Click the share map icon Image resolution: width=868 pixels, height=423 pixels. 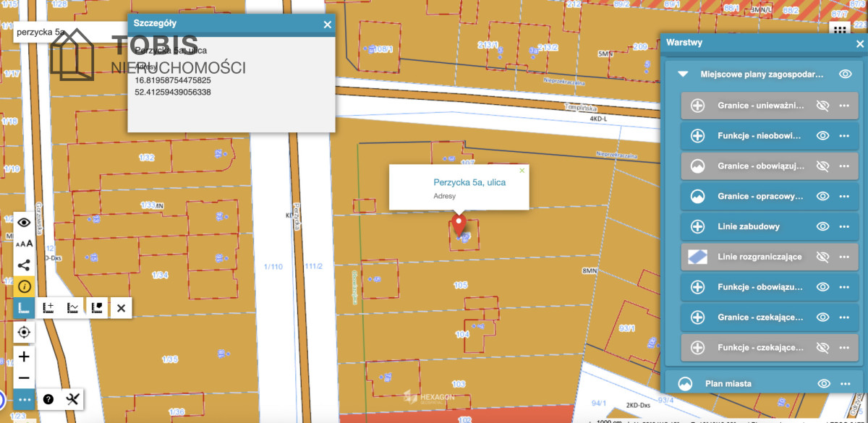point(24,265)
